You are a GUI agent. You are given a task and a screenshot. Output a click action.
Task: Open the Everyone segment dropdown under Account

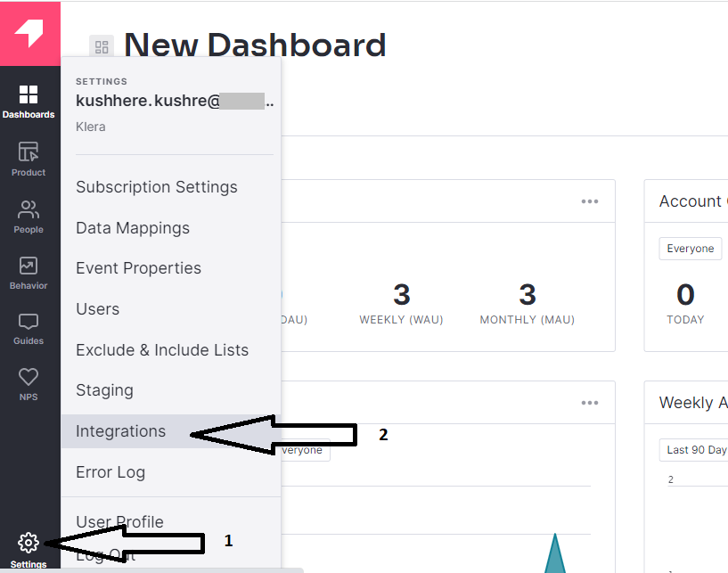pyautogui.click(x=690, y=249)
